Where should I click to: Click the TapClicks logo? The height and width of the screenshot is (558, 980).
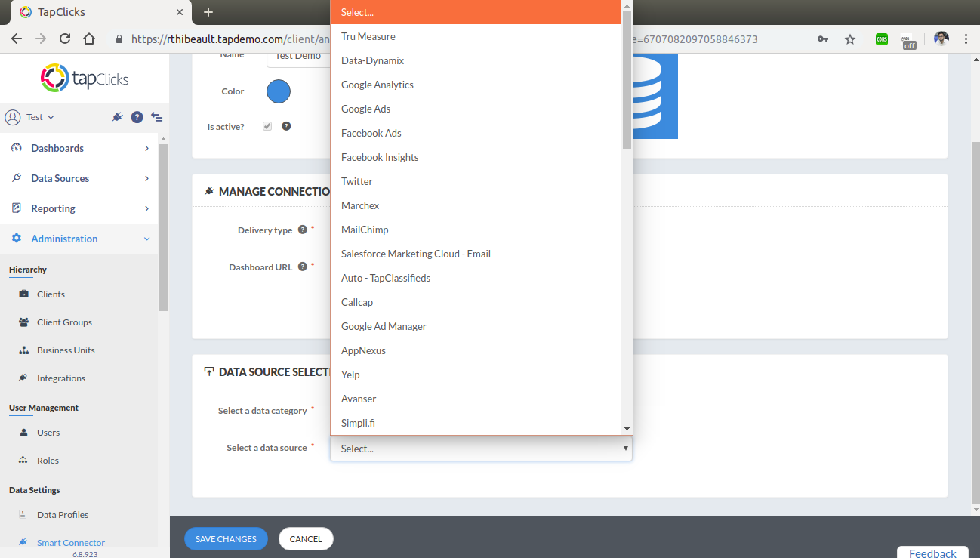tap(84, 78)
